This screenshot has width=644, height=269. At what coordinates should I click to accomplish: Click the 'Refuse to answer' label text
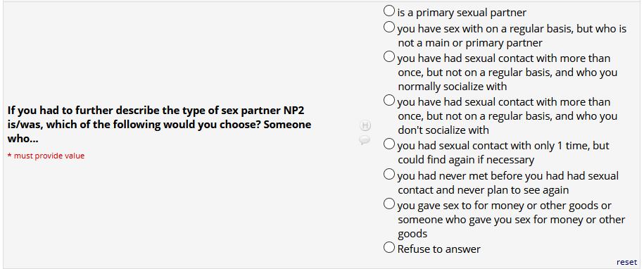click(438, 249)
